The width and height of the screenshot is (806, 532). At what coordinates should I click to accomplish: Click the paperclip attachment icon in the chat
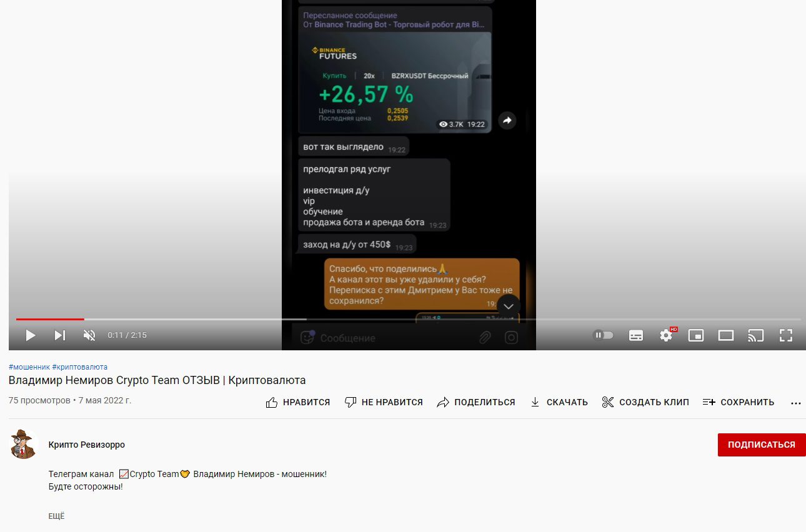click(x=485, y=338)
